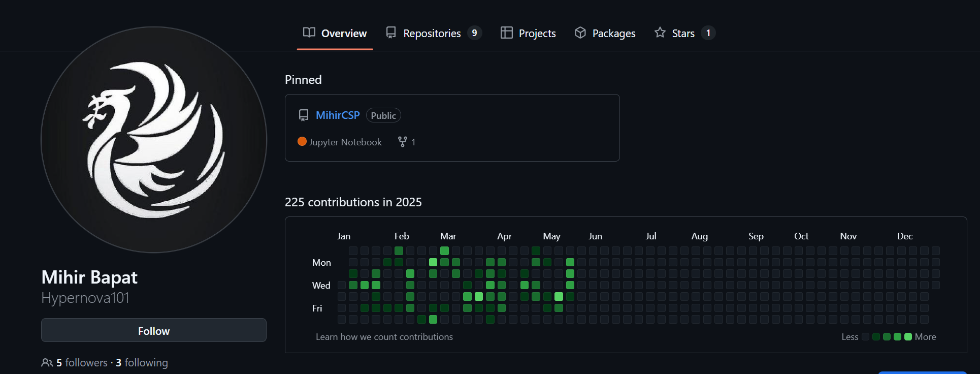980x374 pixels.
Task: Click the repo icon beside MihirCSP
Action: pos(304,115)
